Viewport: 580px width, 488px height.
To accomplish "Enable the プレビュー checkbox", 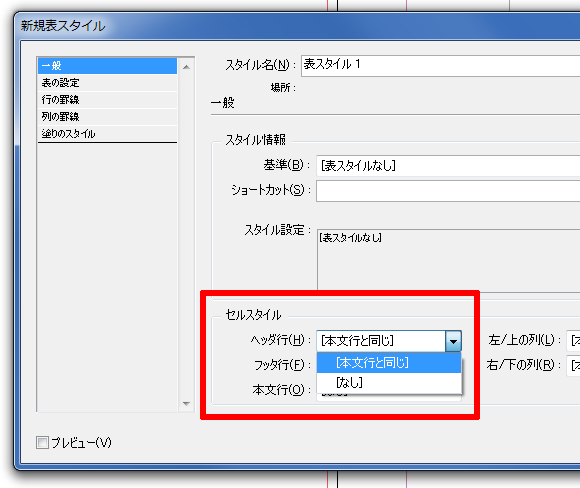I will [x=42, y=442].
